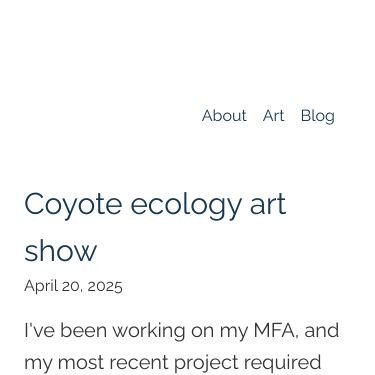This screenshot has width=375, height=375.
Task: Click the word "been" in the paragraph
Action: 83,330
